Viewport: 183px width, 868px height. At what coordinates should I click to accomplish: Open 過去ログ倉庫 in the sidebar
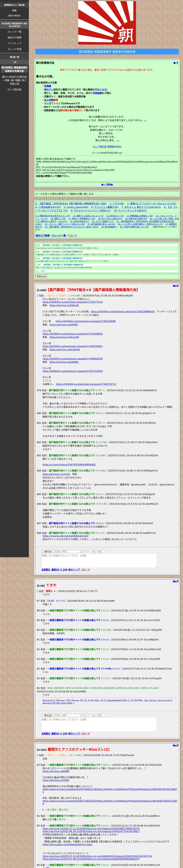14,37
